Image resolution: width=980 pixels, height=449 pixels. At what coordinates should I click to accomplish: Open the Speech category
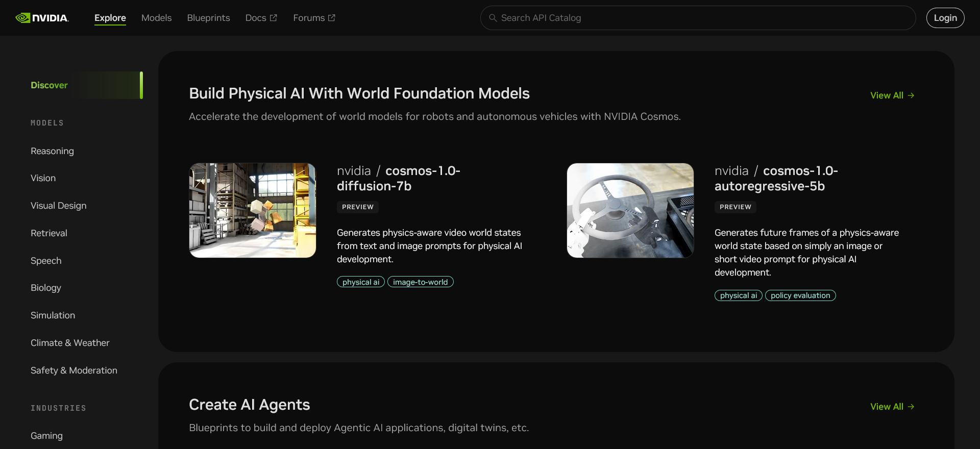[46, 261]
